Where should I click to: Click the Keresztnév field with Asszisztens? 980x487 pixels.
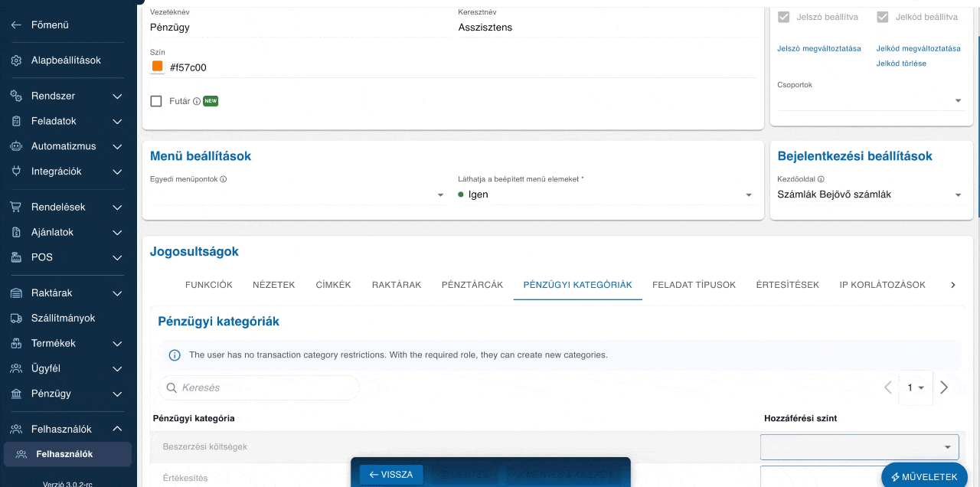(607, 28)
